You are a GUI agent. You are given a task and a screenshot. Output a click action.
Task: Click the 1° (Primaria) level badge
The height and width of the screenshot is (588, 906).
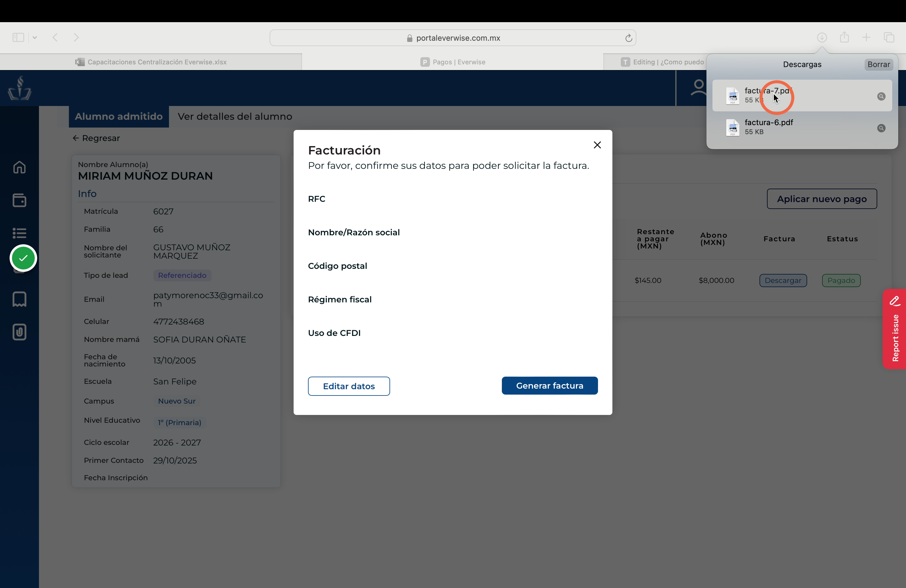[180, 422]
